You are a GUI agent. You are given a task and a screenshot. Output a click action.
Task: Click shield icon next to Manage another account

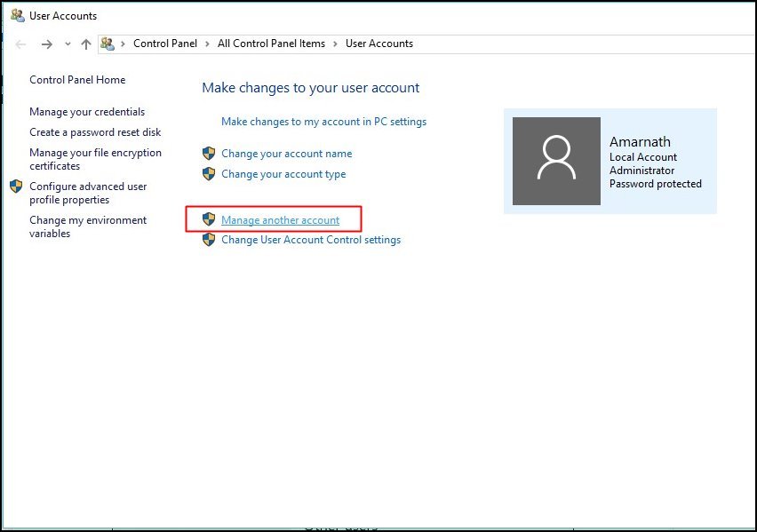click(209, 219)
